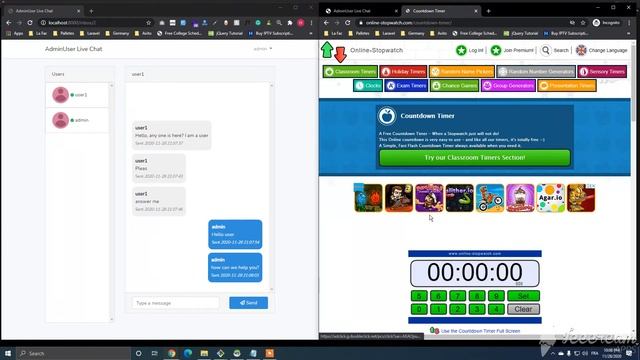Click Use the Countdown Timer Full Screen link

click(480, 331)
